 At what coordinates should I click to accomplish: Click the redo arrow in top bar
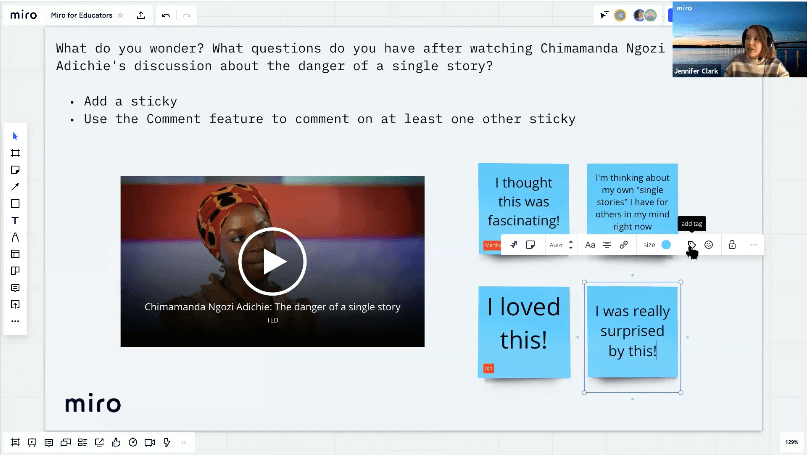click(186, 15)
